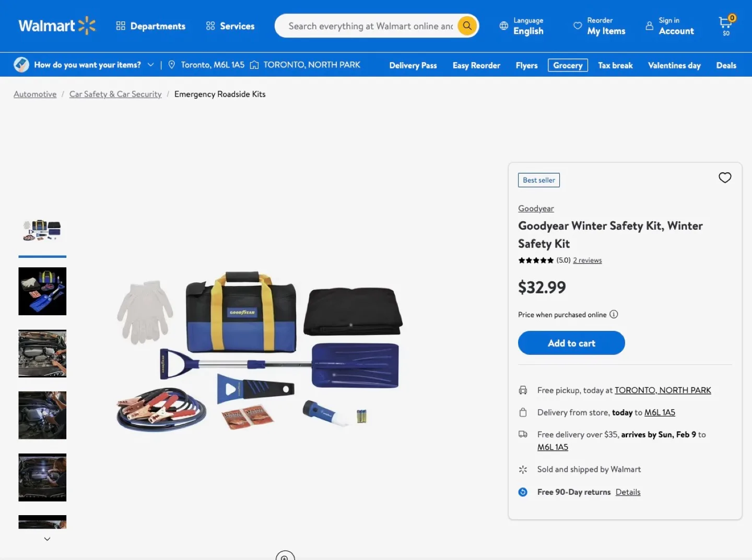This screenshot has width=752, height=560.
Task: Click the Walmart spark logo
Action: 87,26
